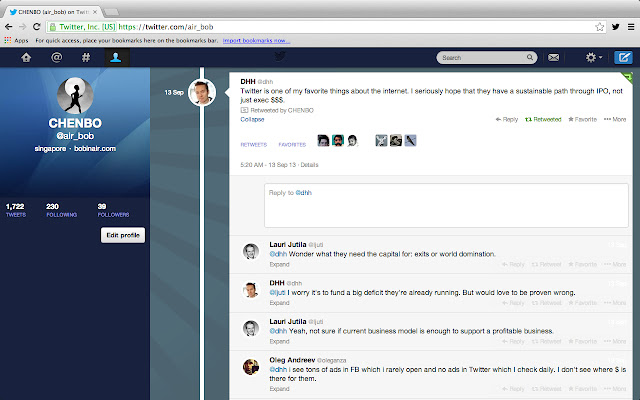The image size is (640, 400).
Task: Open the # Discover tab
Action: pos(86,58)
